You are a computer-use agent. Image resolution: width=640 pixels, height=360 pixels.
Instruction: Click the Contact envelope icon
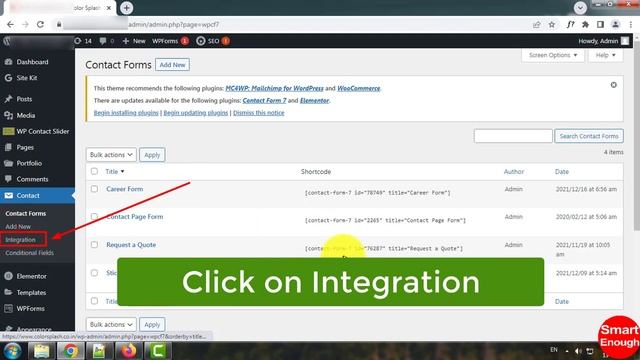[x=9, y=196]
